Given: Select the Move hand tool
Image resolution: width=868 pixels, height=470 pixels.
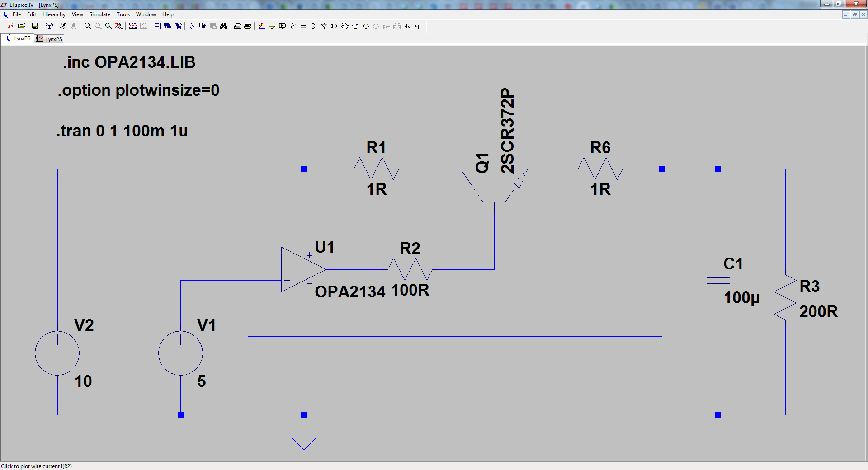Looking at the screenshot, I should pos(345,26).
